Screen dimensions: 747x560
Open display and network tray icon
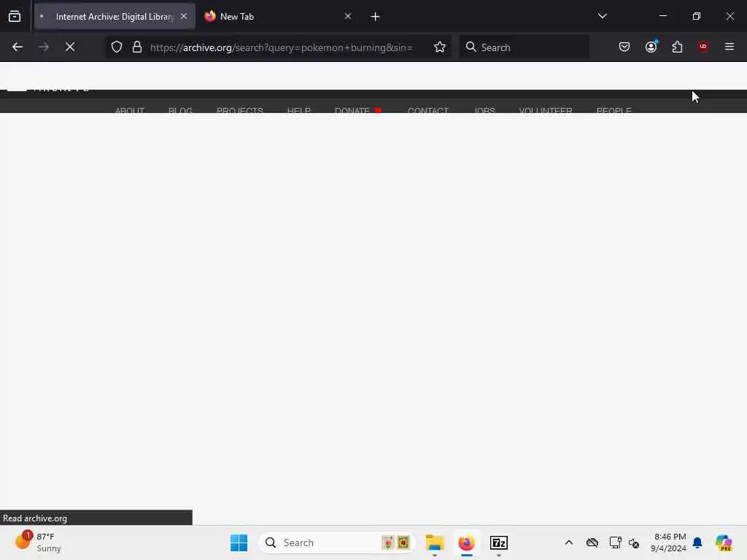point(615,542)
